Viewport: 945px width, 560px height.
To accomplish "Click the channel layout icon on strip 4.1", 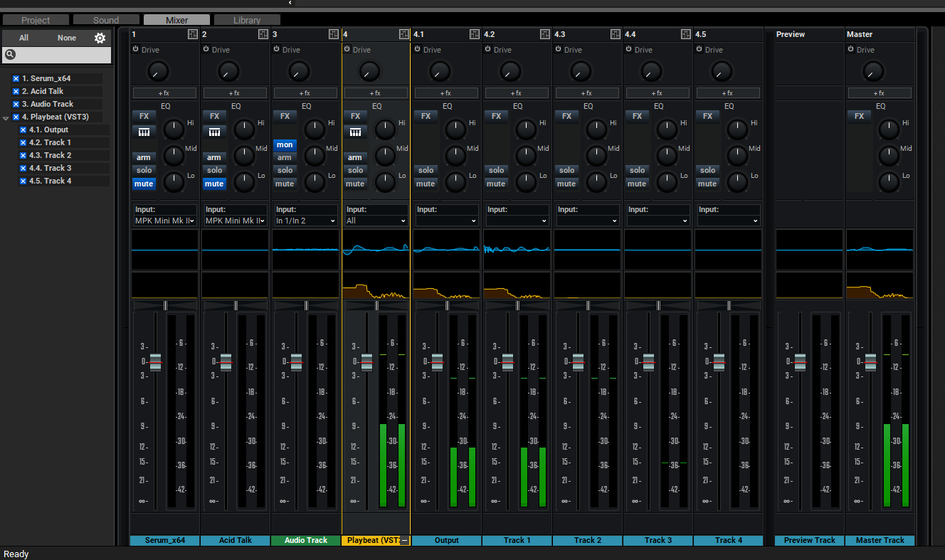I will 475,34.
